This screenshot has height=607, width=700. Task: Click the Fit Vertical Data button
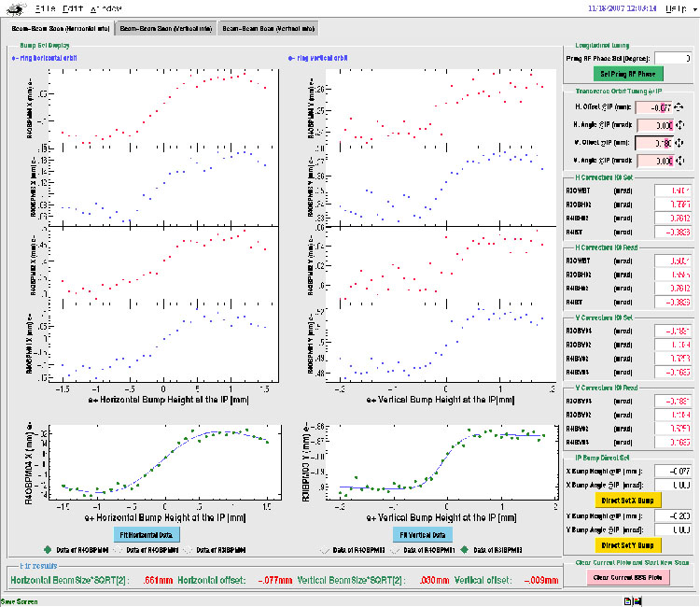click(x=419, y=534)
